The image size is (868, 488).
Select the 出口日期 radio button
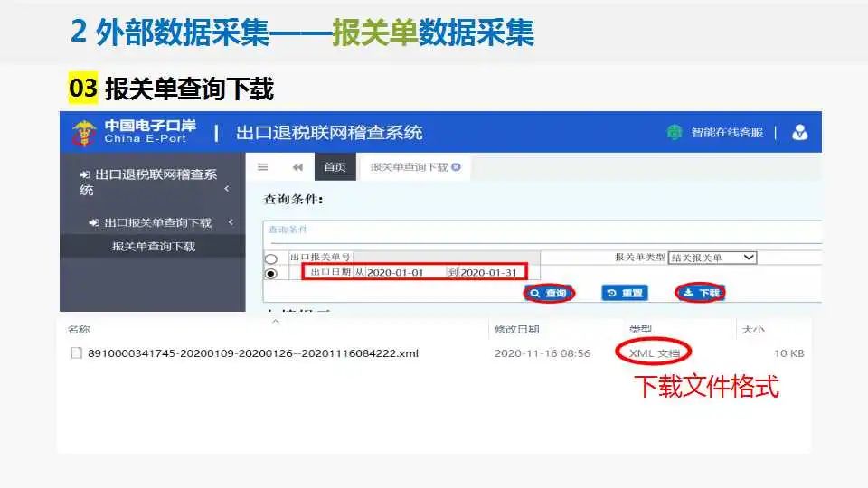pos(270,273)
